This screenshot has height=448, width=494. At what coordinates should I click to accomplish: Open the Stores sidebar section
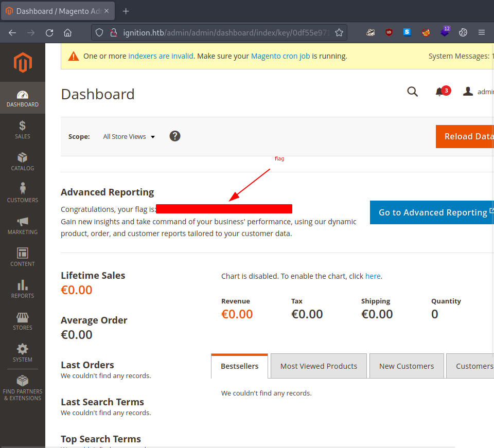[x=22, y=320]
